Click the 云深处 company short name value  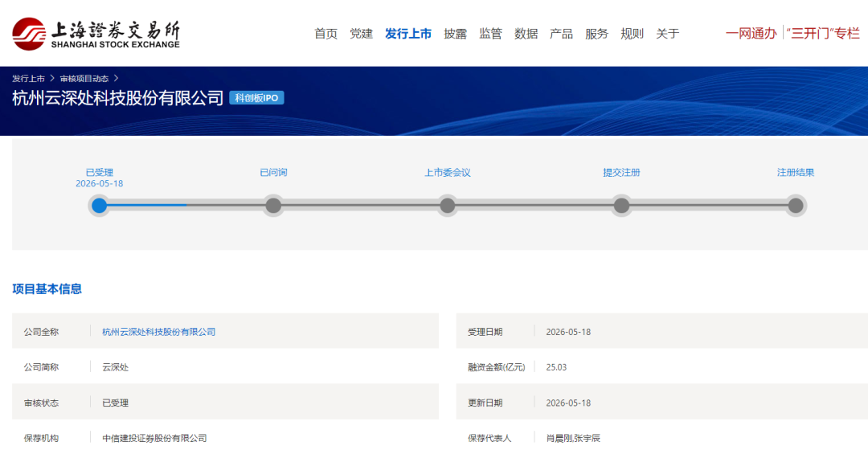coord(115,367)
